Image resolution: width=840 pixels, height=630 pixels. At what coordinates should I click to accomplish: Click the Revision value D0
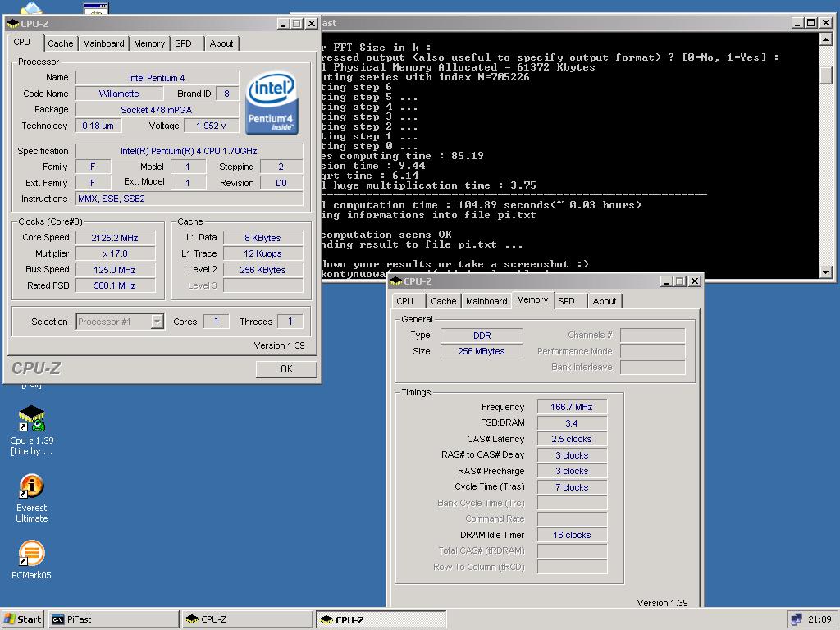click(282, 183)
